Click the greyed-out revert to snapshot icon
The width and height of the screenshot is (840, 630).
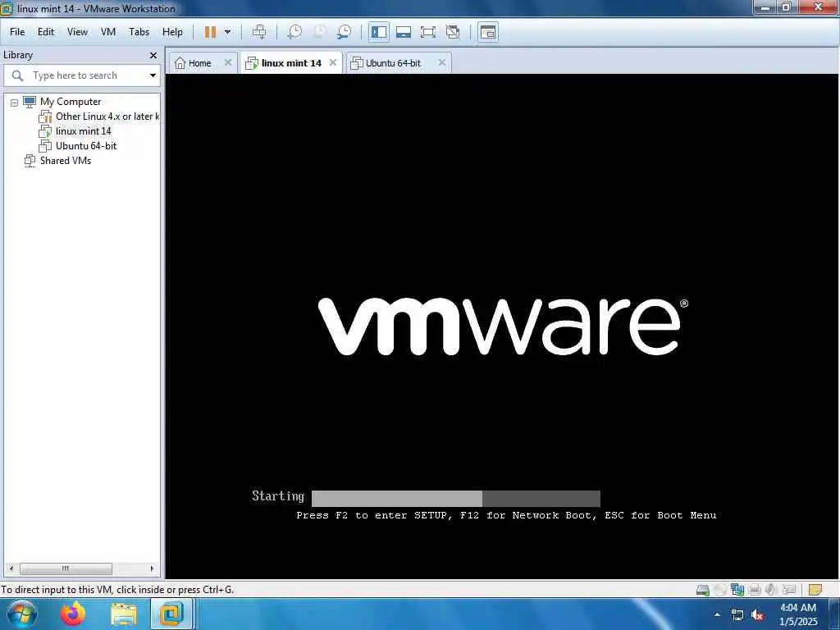[319, 32]
